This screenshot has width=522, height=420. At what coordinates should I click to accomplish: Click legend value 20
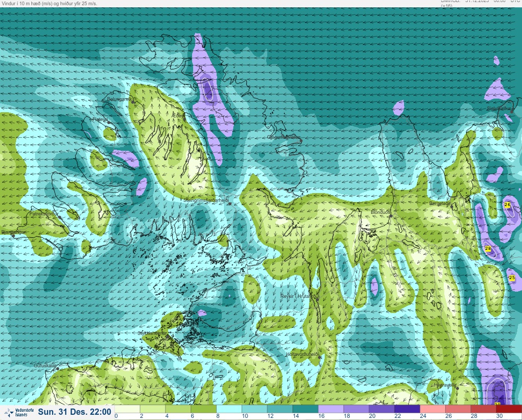(x=372, y=416)
